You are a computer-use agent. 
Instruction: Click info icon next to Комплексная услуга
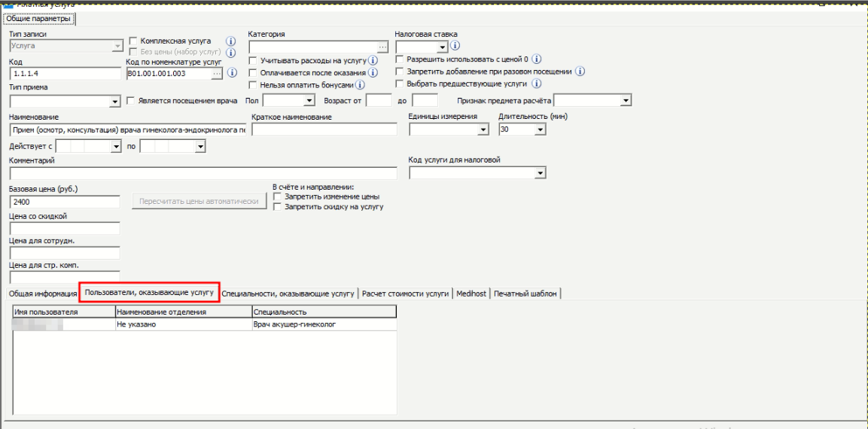(231, 41)
